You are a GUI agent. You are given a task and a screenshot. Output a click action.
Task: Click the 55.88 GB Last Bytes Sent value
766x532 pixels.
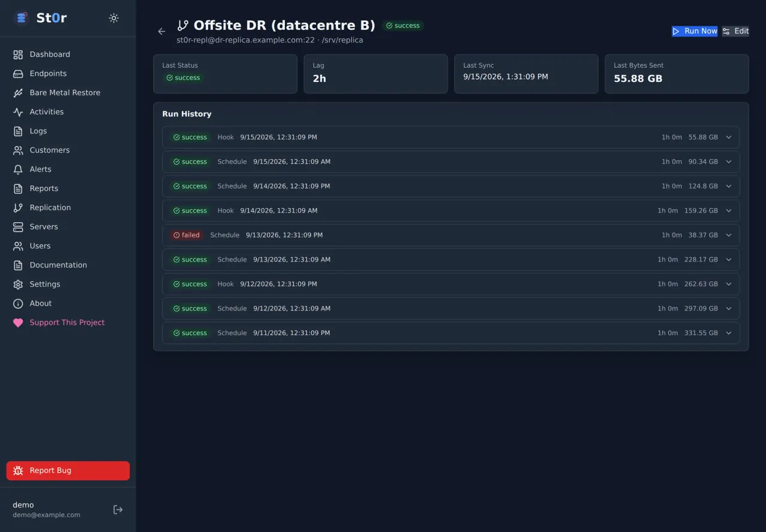[638, 78]
